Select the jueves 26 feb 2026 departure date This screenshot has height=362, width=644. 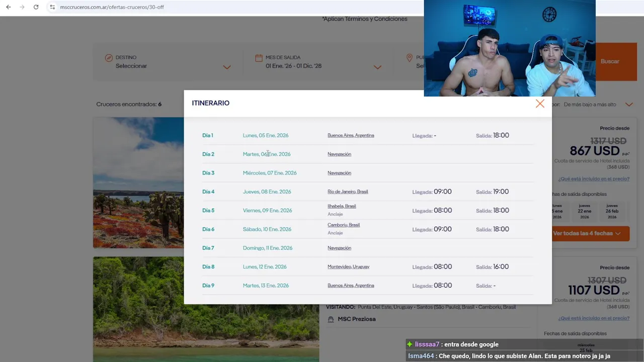pos(612,211)
